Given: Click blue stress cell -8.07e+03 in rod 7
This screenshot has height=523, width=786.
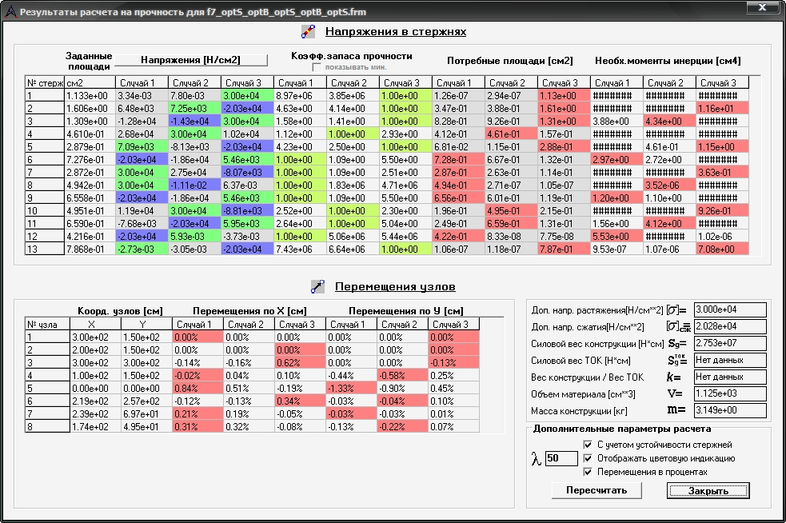Looking at the screenshot, I should click(x=247, y=172).
